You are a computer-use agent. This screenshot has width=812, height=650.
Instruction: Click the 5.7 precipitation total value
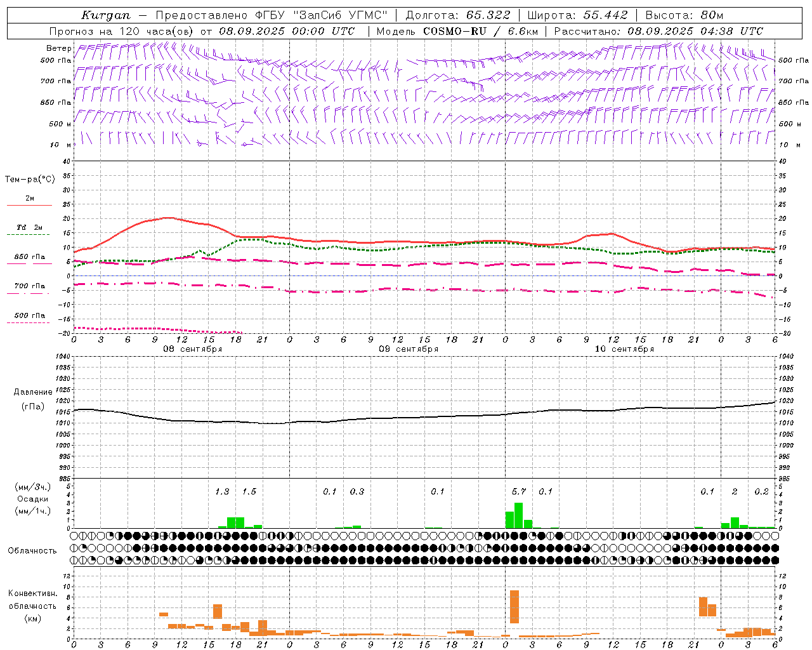519,491
